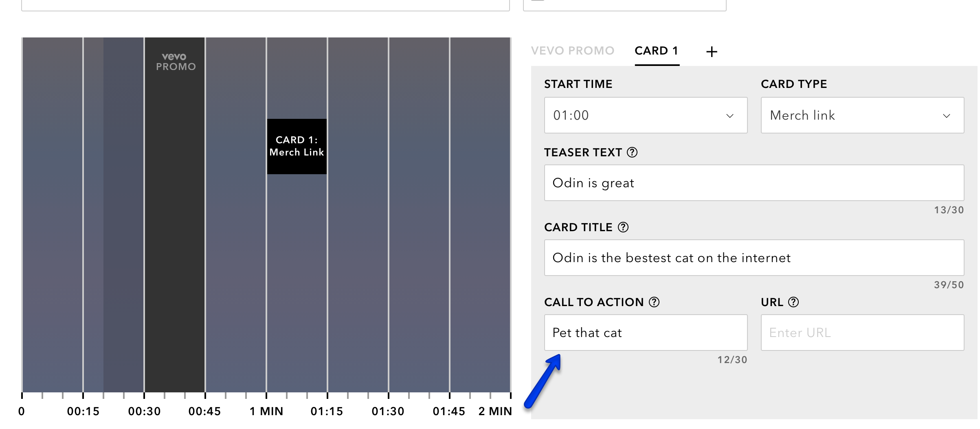Click the Enter URL field
The height and width of the screenshot is (429, 980).
click(x=862, y=333)
